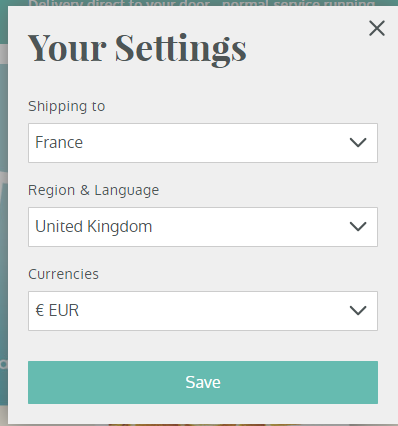Click the word Save on teal button
The image size is (398, 426).
point(203,382)
